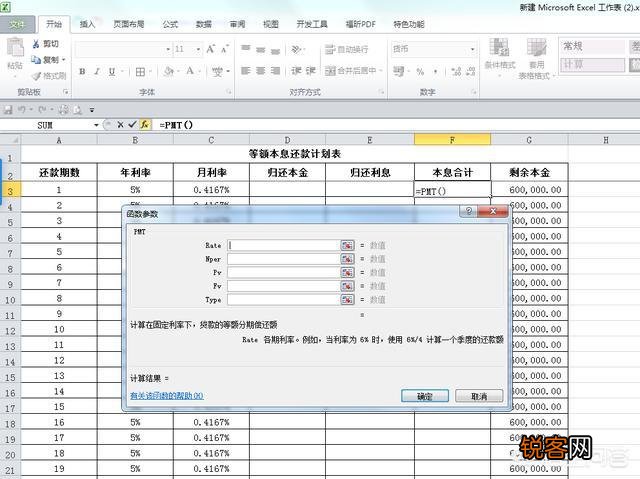Switch to the 审阅 Review tab
640x479 pixels.
(238, 24)
